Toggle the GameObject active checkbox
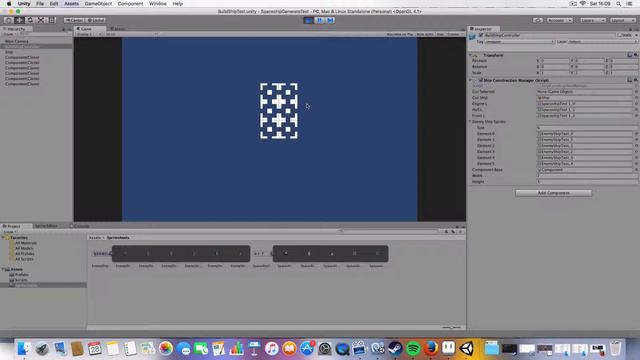 (481, 36)
